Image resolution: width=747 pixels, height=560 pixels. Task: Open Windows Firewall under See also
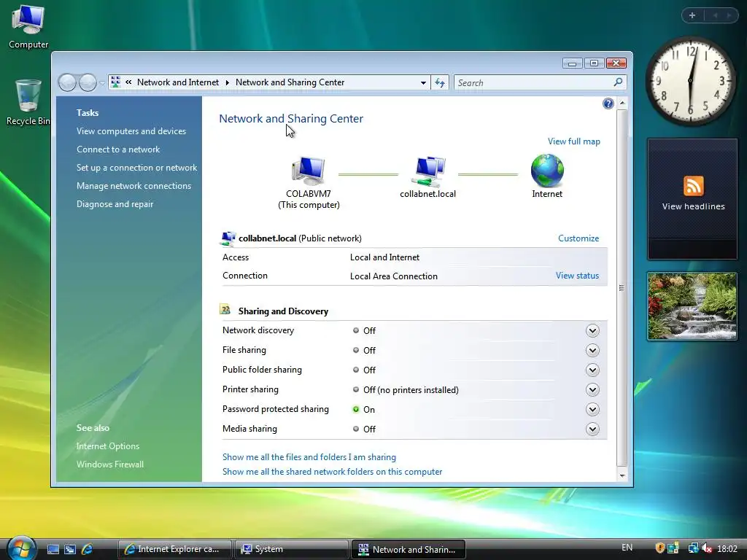coord(110,464)
